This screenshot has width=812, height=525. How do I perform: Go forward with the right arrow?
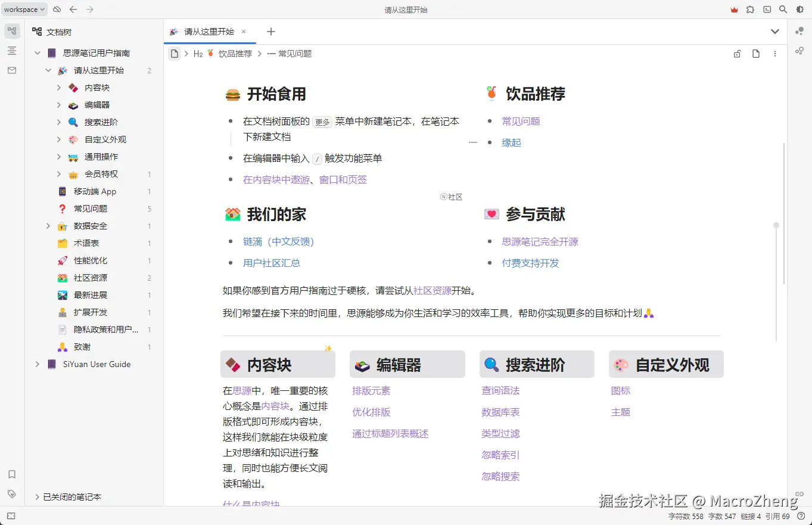(x=90, y=10)
